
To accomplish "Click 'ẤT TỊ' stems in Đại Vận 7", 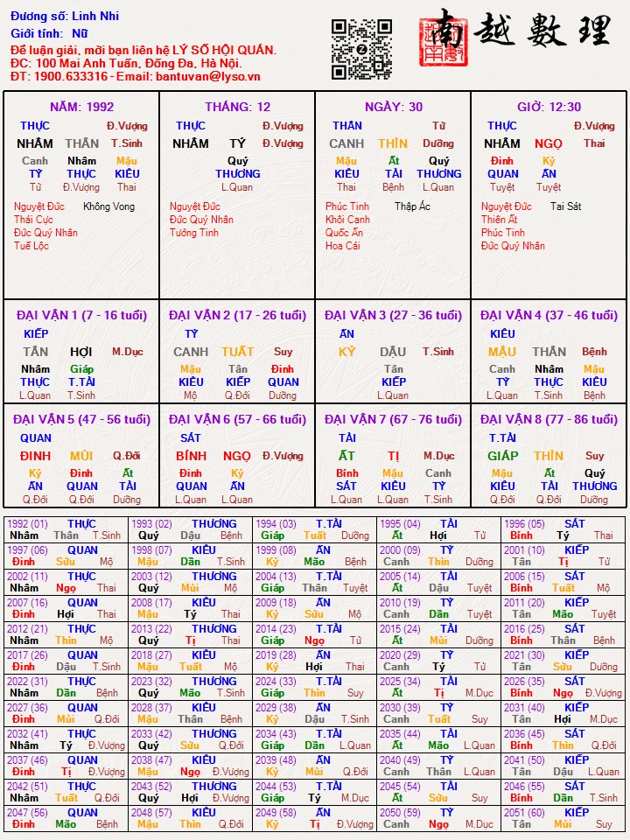I will point(368,456).
